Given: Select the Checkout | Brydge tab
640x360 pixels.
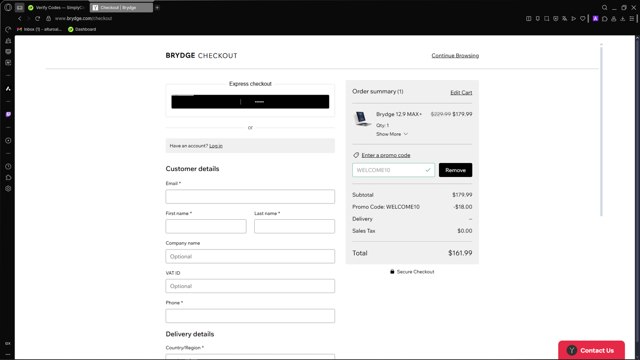Looking at the screenshot, I should coord(121,7).
